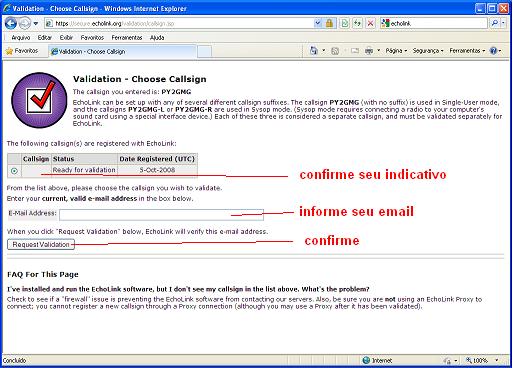
Task: Click the Internet security zone indicator in status bar
Action: coord(377,361)
